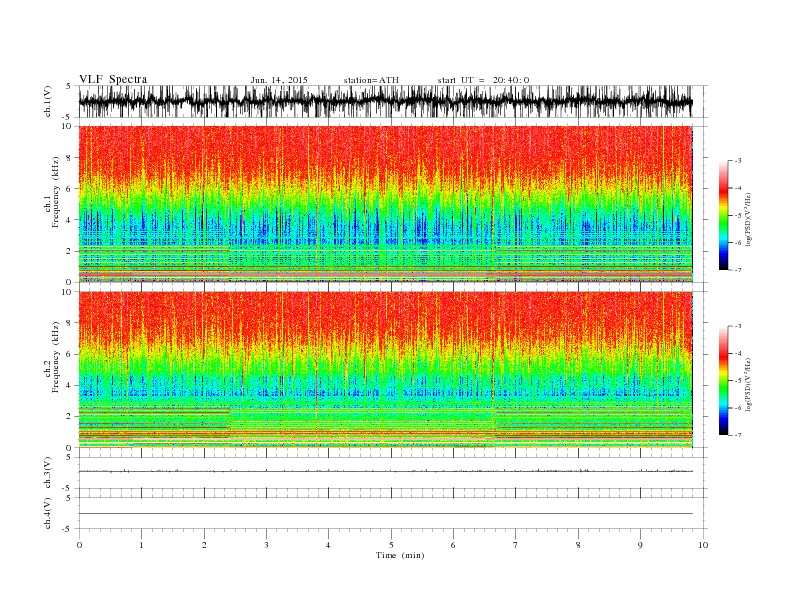
Task: Click inside the ch.2 spectrogram plot
Action: [x=385, y=369]
